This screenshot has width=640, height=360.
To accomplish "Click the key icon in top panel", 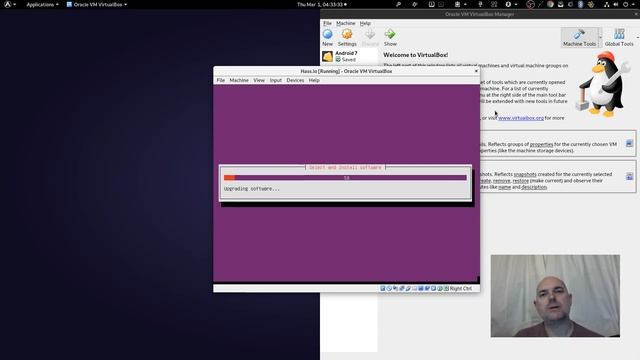I will [398, 4].
